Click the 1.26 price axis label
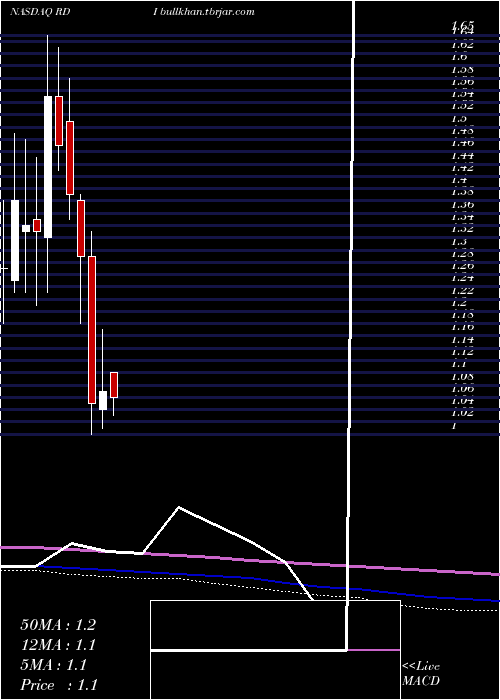Image resolution: width=500 pixels, height=700 pixels. 462,266
